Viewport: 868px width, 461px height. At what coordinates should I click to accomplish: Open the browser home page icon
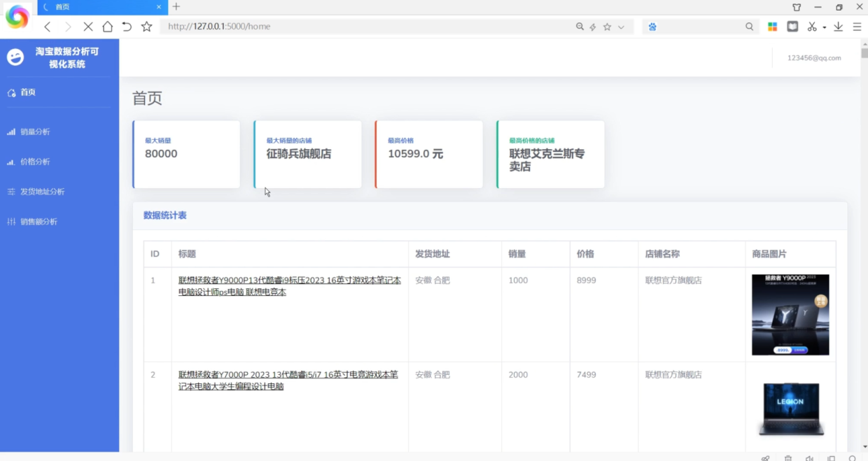pyautogui.click(x=107, y=27)
